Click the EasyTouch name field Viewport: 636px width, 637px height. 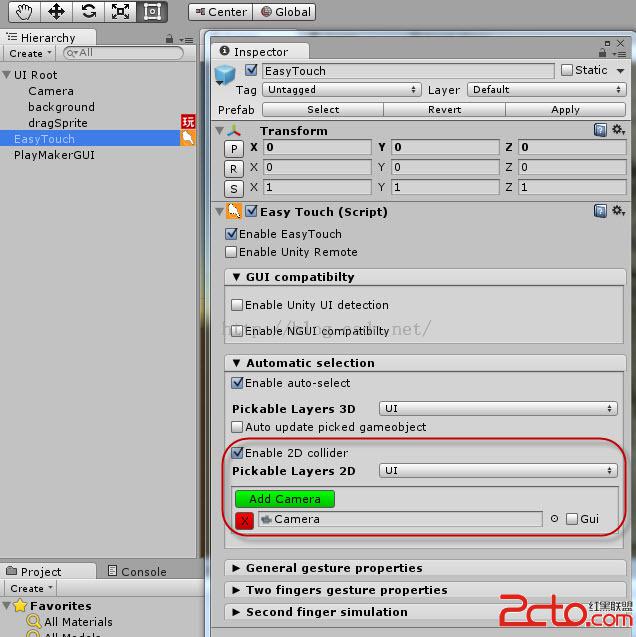coord(408,71)
